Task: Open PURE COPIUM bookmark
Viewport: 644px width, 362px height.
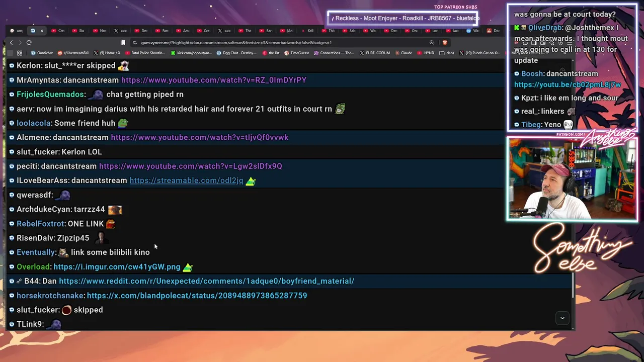Action: point(374,53)
